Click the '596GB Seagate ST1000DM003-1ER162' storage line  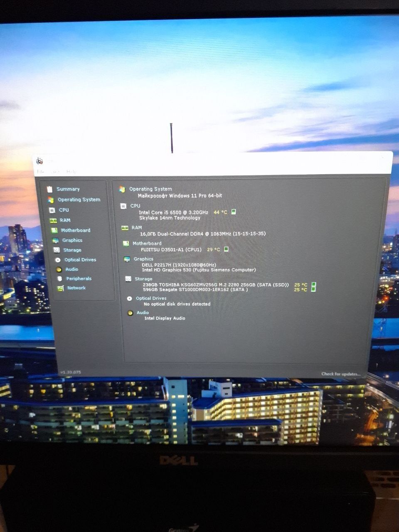pyautogui.click(x=195, y=289)
